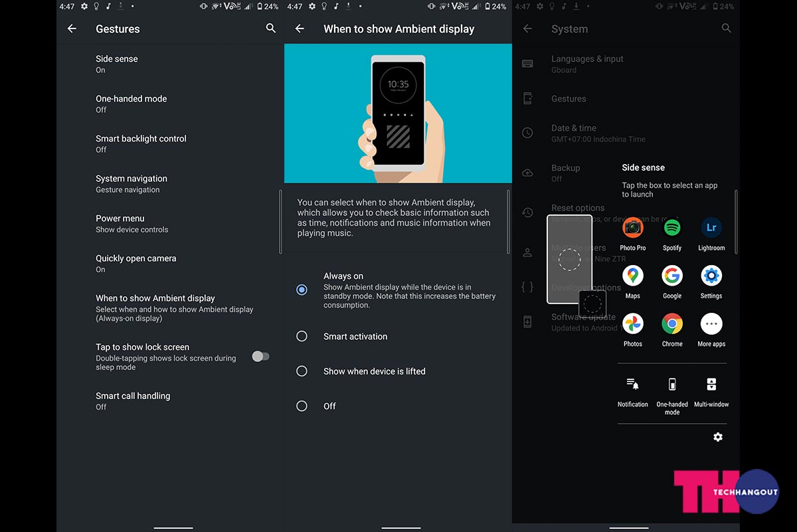
Task: Open Quickly open camera setting
Action: (170, 263)
